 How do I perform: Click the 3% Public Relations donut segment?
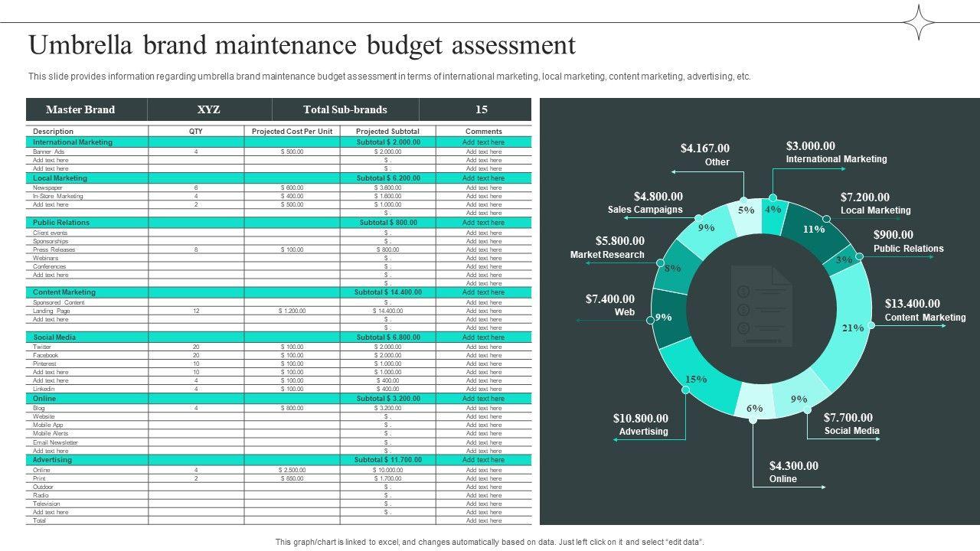tap(842, 260)
